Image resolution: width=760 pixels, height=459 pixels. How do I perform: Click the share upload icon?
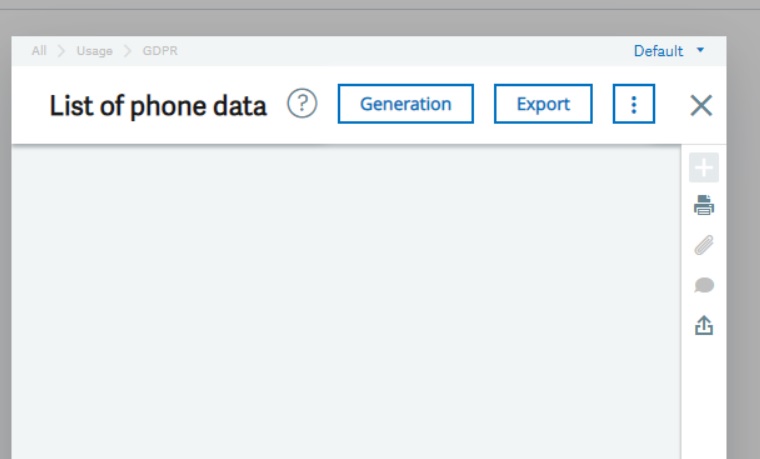coord(704,326)
